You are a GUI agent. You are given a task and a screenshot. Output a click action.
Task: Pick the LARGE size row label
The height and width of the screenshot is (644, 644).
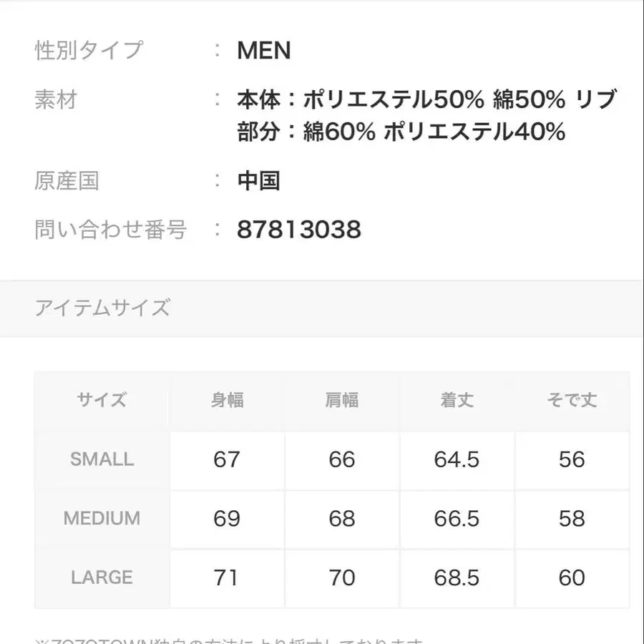[102, 577]
